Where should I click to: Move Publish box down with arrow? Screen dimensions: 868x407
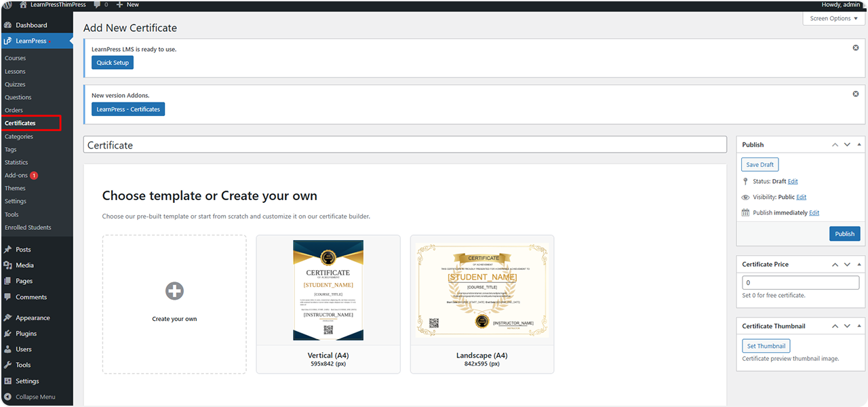click(x=848, y=144)
